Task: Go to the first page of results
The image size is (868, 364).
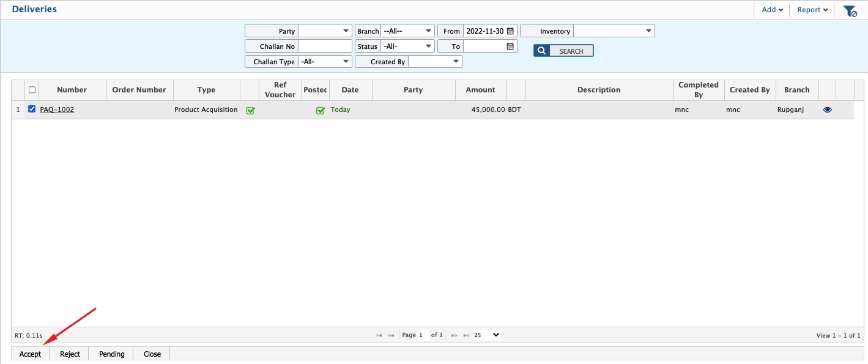Action: pyautogui.click(x=379, y=335)
